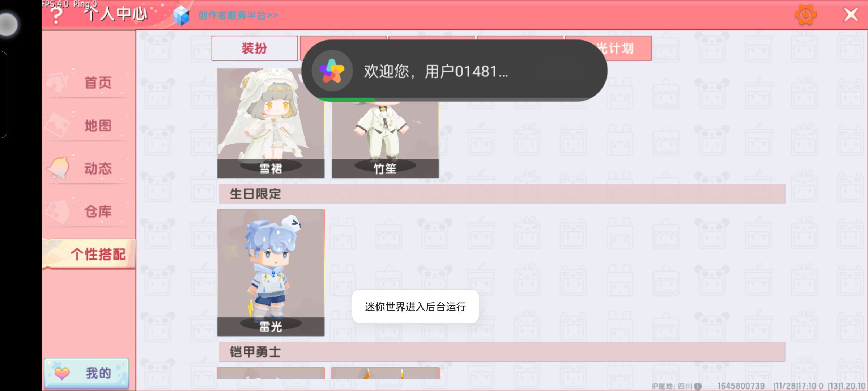Tap the 生日限定 section header
Image resolution: width=868 pixels, height=391 pixels.
(502, 194)
